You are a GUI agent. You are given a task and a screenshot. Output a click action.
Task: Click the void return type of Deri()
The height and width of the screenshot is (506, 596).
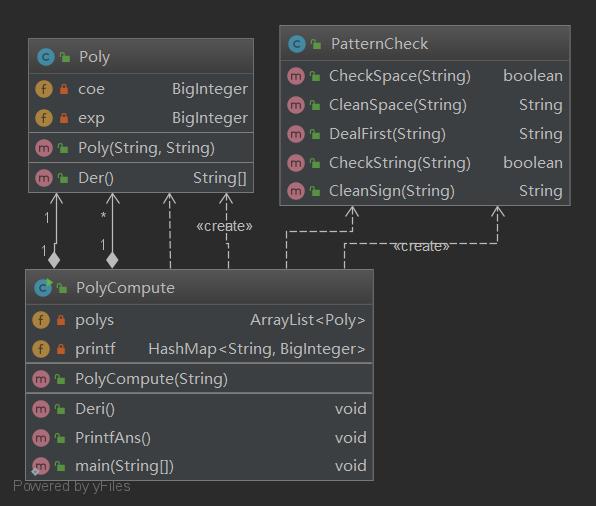tap(351, 409)
